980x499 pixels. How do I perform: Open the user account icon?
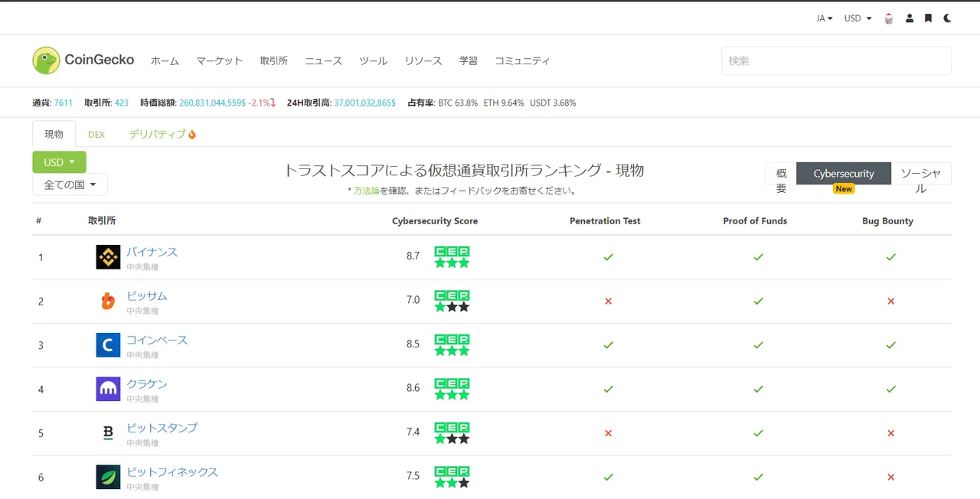point(910,18)
